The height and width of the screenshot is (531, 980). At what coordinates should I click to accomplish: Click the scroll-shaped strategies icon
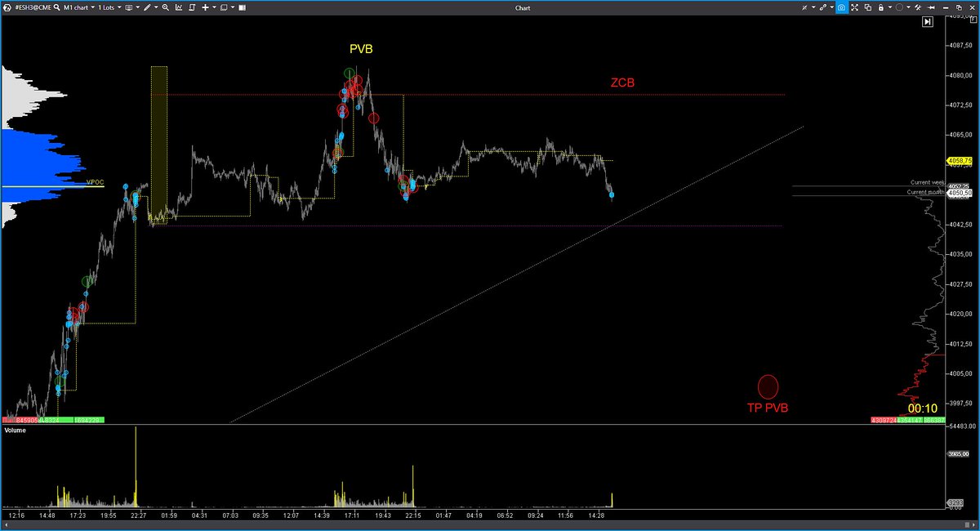(x=192, y=7)
